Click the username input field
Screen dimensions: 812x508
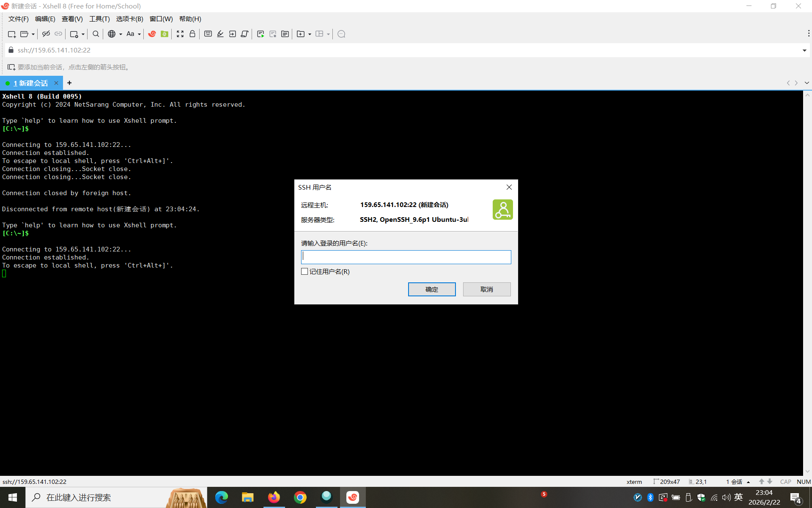406,257
